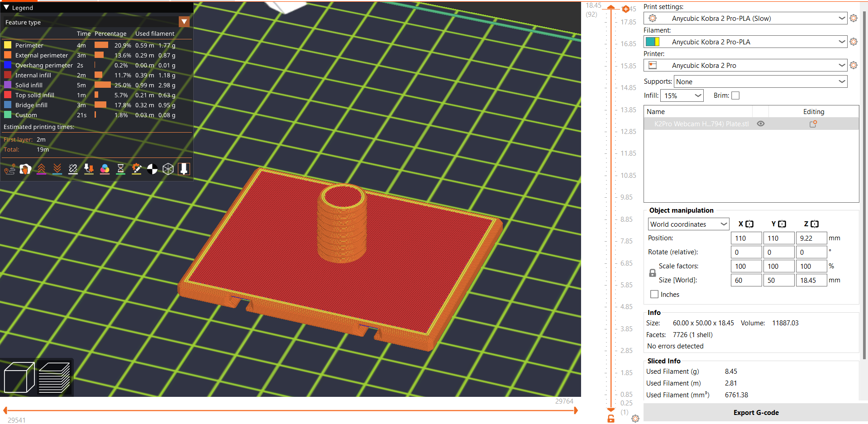Toggle wipe moves icon with orange hand

(25, 169)
